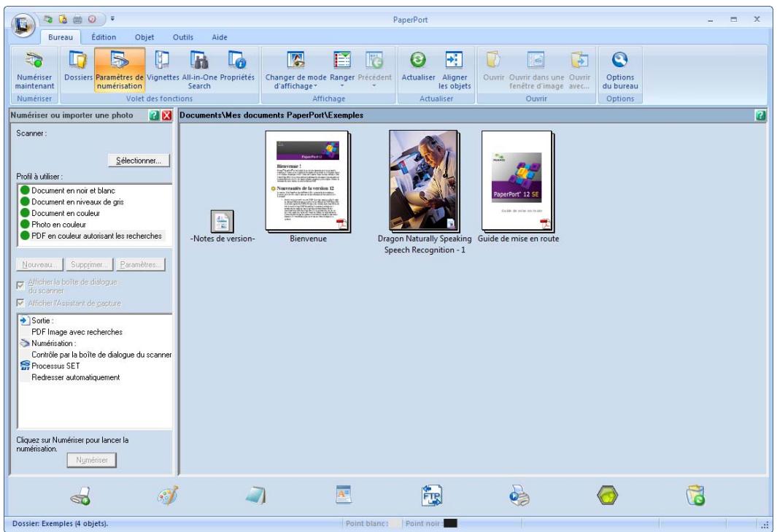Close the Numériser ou importer pane

coord(167,115)
